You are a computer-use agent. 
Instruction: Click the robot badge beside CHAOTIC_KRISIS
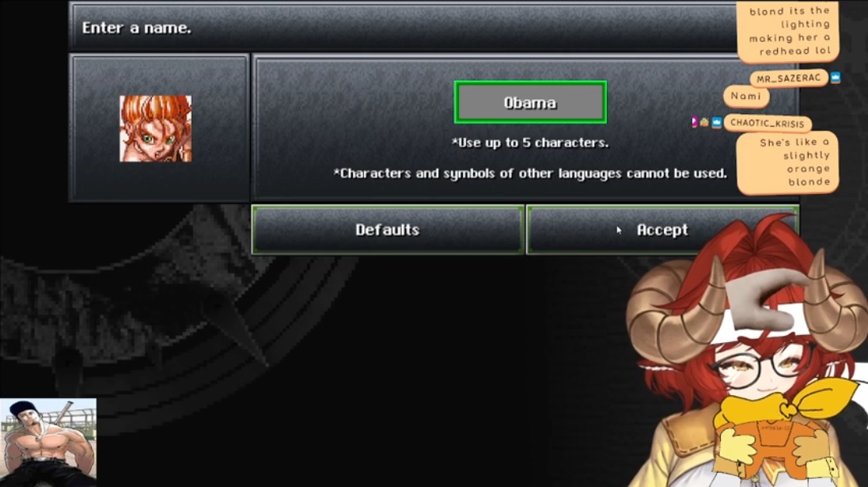click(x=704, y=123)
